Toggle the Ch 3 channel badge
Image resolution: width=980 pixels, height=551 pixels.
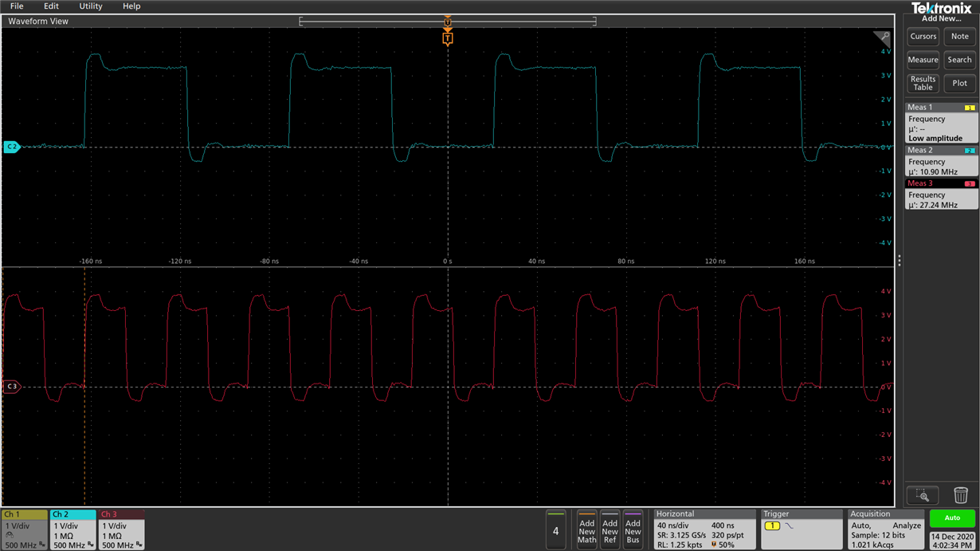pyautogui.click(x=122, y=530)
